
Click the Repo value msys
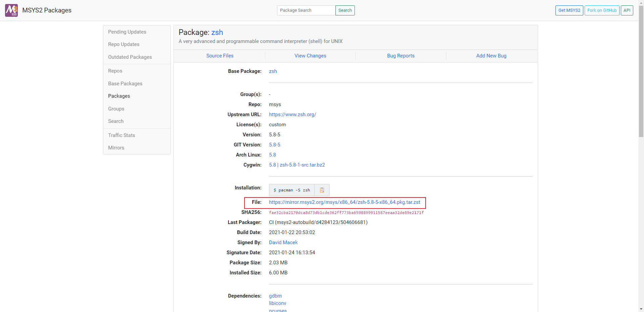click(x=275, y=104)
